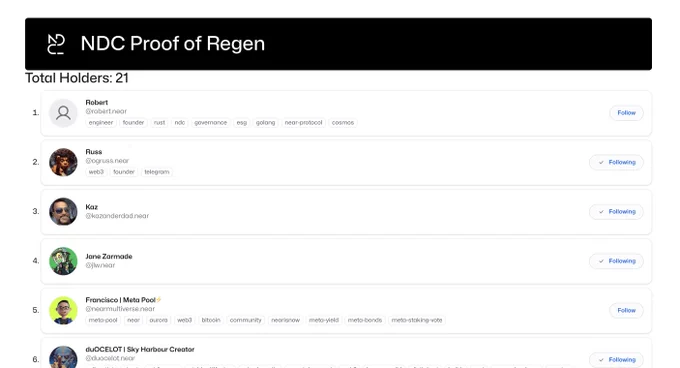The image size is (680, 368).
Task: Click the Total Holders: 21 count
Action: 77,78
